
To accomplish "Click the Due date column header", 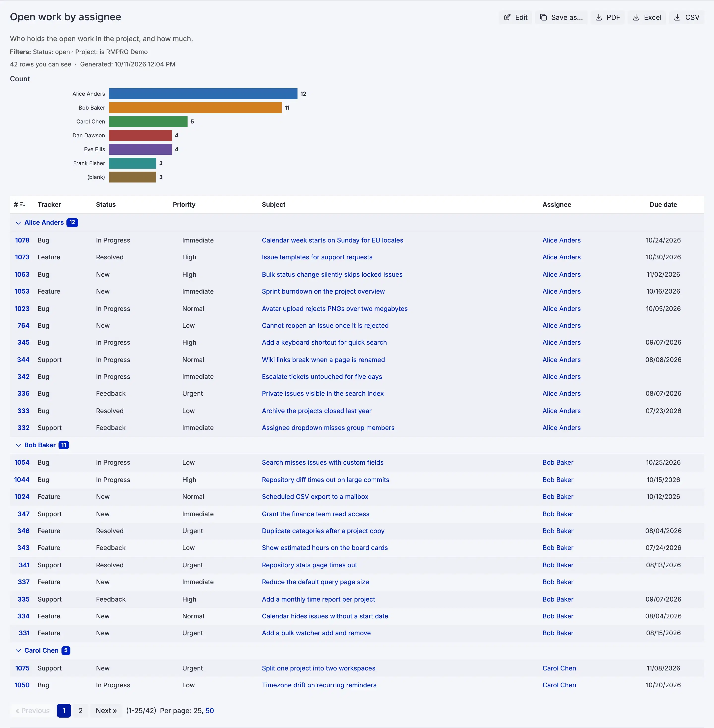I will tap(663, 204).
